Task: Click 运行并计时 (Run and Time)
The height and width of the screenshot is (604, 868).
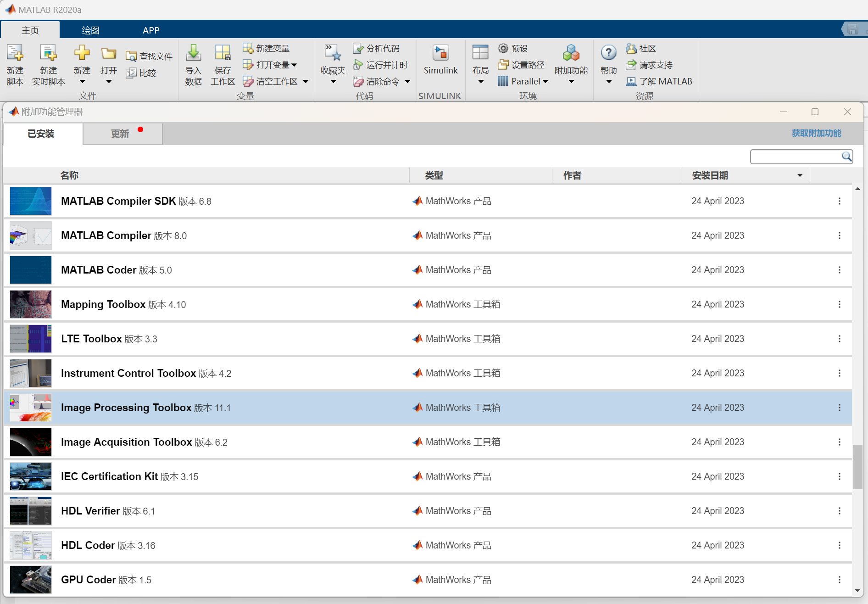Action: pyautogui.click(x=380, y=65)
